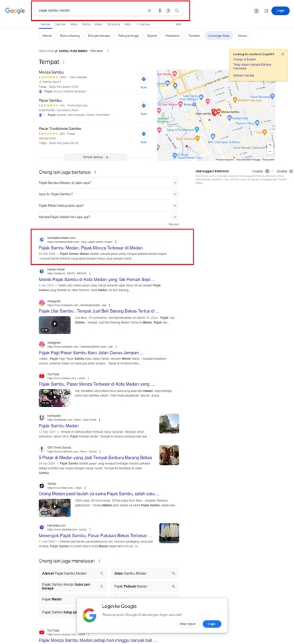Click TikTok favicon of the TikTok result
This screenshot has width=294, height=644.
42,486
